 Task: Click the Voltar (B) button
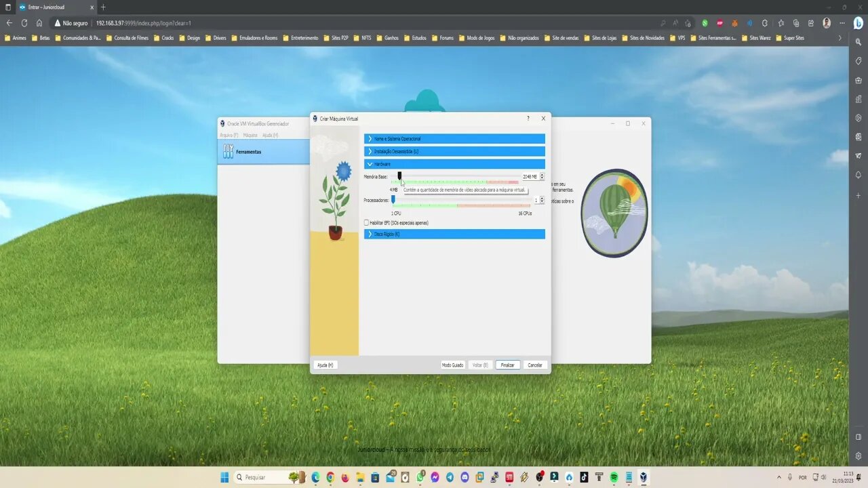coord(481,365)
